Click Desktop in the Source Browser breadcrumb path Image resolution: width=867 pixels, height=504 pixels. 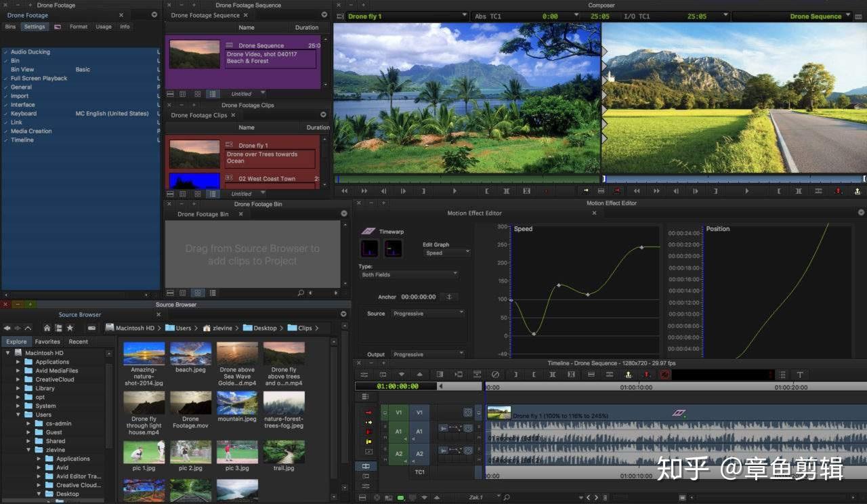click(265, 328)
